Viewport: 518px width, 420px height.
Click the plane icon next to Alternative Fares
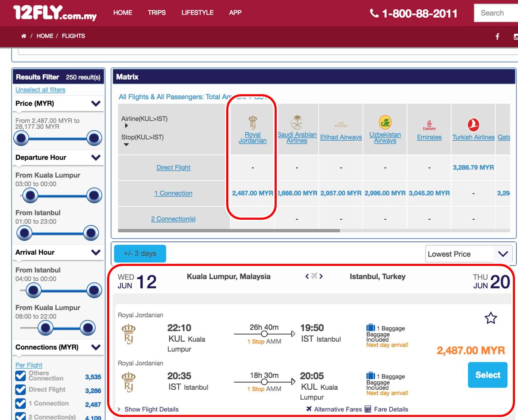(309, 409)
